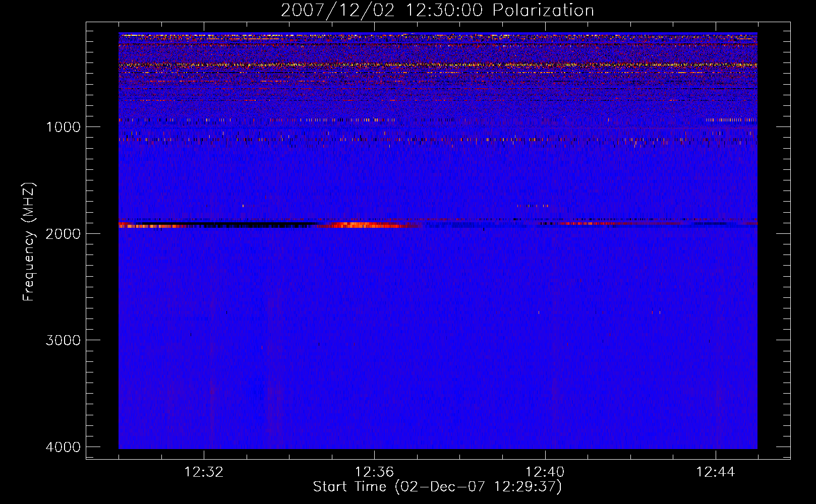Click the 4000 frequency tick label

coord(63,447)
